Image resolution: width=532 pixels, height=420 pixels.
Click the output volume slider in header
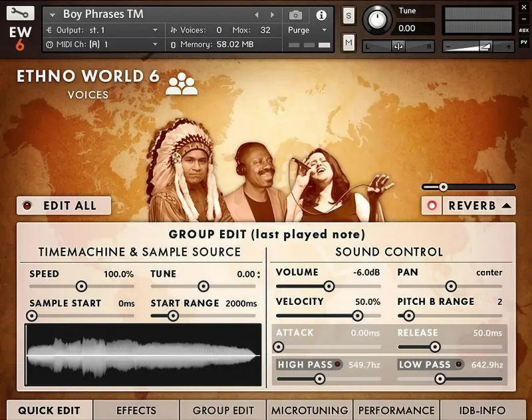click(x=477, y=47)
